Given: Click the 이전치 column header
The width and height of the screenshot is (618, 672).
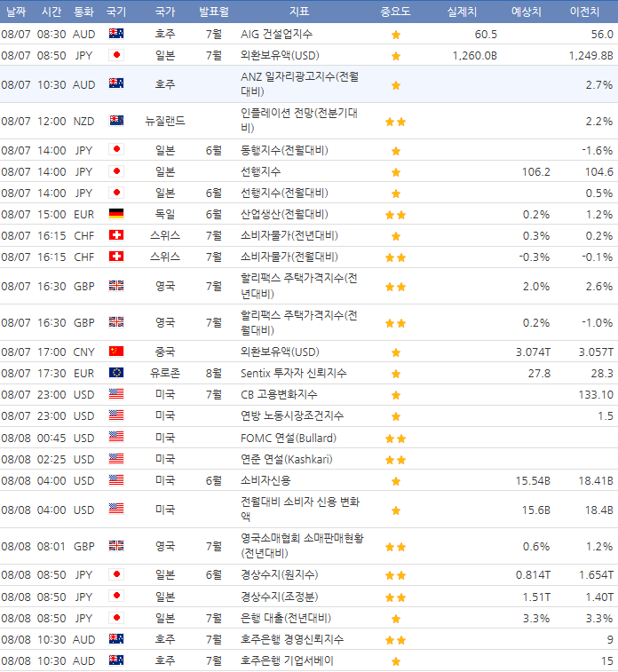Looking at the screenshot, I should 584,12.
